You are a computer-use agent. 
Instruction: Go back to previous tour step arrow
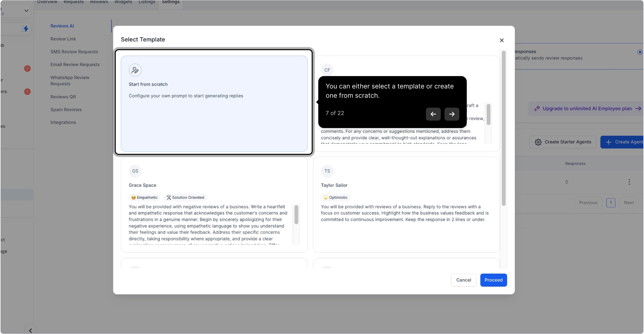pos(433,114)
